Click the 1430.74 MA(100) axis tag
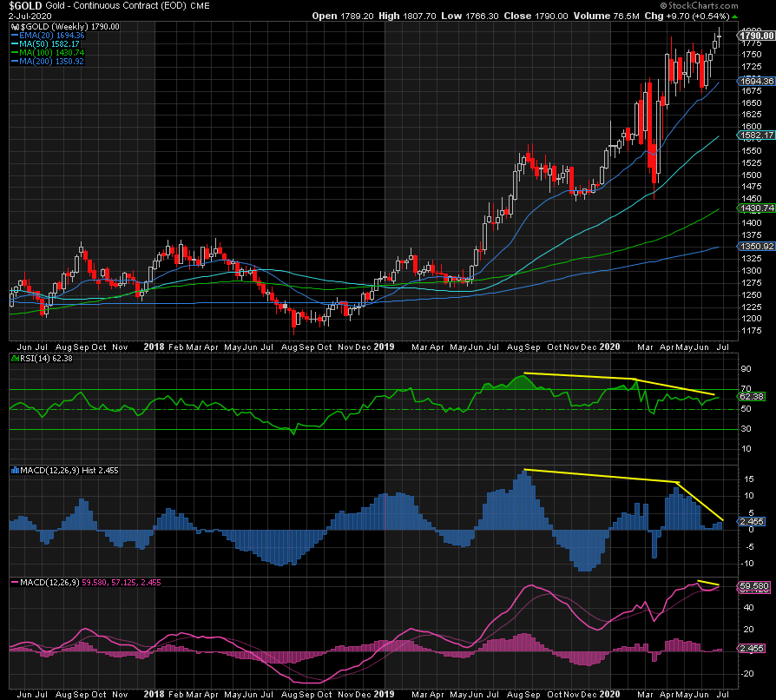The image size is (776, 700). coord(755,208)
